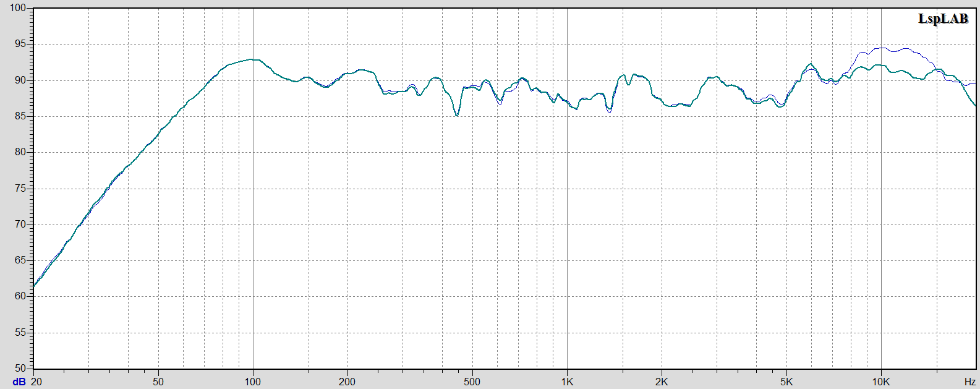This screenshot has height=389, width=980.
Task: Click the 90 dB y-axis label
Action: point(20,80)
